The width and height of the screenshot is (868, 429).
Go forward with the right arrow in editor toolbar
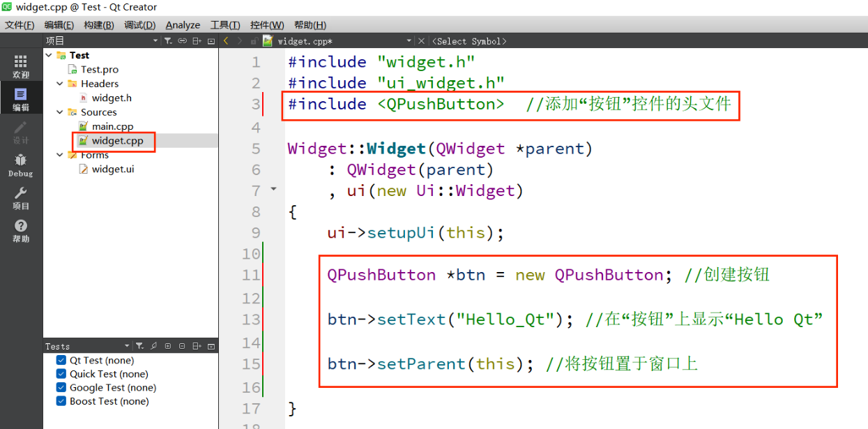pos(241,41)
